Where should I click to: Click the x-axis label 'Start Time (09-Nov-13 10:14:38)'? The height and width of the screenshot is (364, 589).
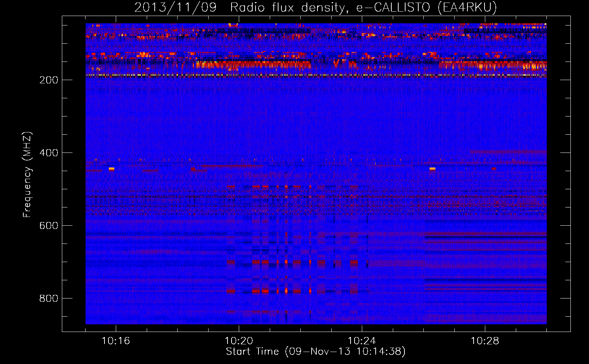tap(316, 352)
